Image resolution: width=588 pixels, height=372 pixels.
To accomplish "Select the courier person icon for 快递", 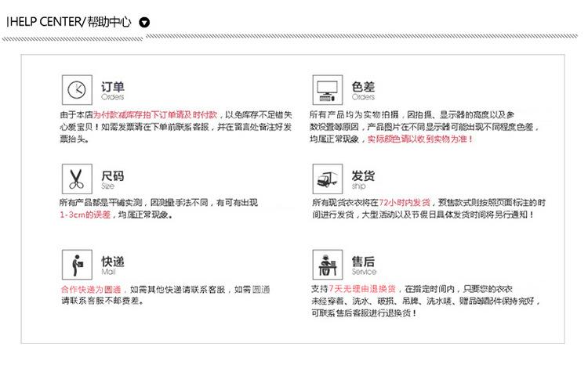I will (76, 264).
